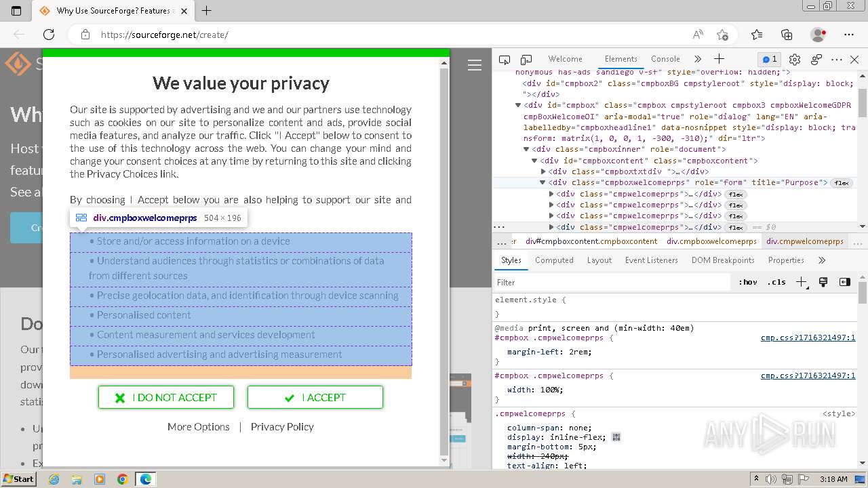This screenshot has width=868, height=488.
Task: Click the Start button
Action: click(18, 479)
